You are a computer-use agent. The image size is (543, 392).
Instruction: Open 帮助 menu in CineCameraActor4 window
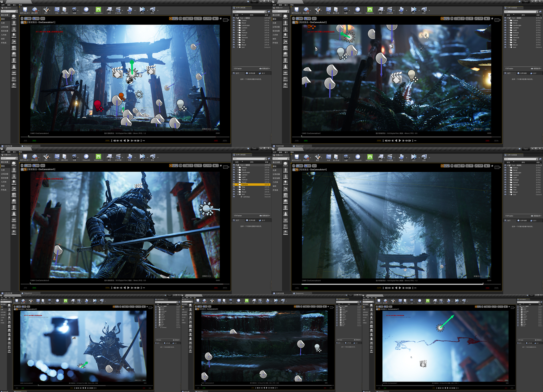292,152
